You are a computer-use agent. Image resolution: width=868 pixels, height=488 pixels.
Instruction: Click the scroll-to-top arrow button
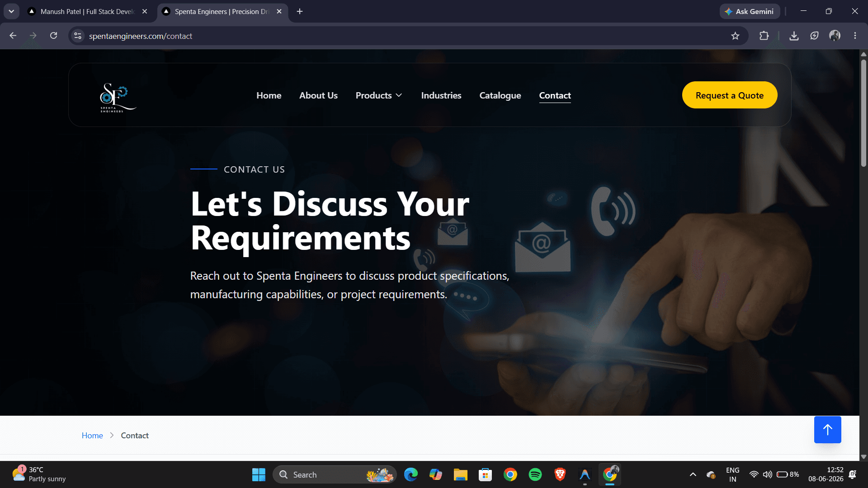point(827,429)
